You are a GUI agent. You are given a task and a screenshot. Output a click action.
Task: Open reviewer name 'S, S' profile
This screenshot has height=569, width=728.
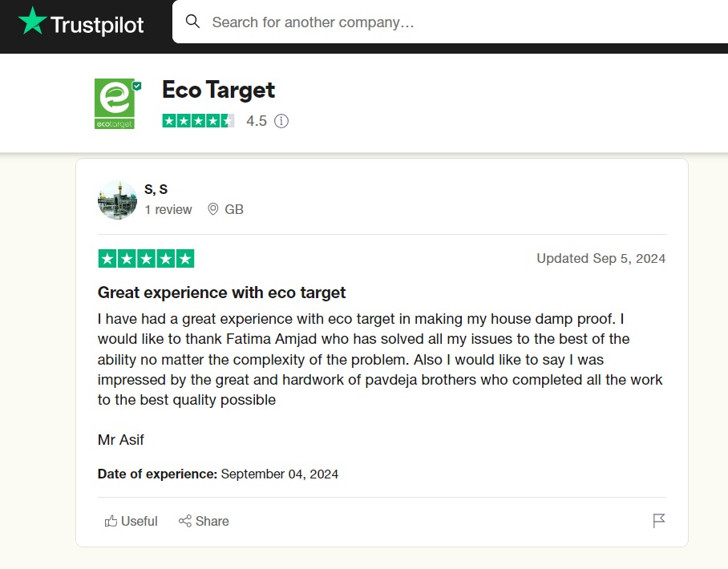[156, 189]
